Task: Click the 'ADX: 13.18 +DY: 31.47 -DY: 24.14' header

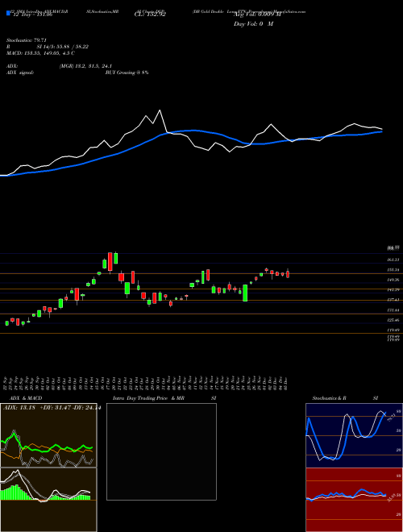Action: click(52, 408)
